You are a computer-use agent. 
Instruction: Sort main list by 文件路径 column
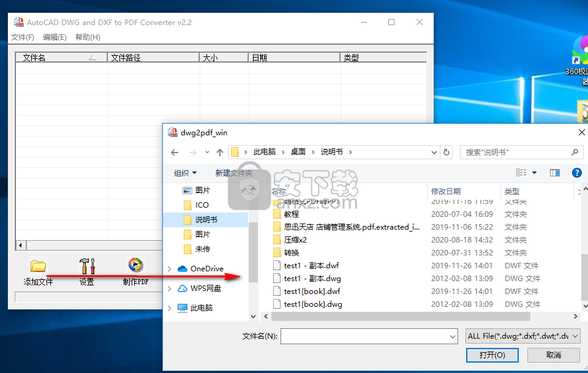(x=153, y=58)
